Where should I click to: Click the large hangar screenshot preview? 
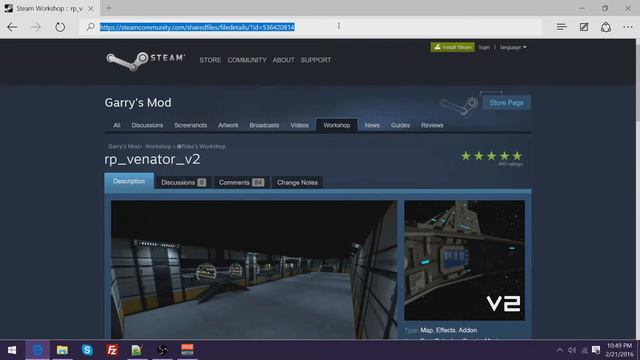tap(254, 269)
